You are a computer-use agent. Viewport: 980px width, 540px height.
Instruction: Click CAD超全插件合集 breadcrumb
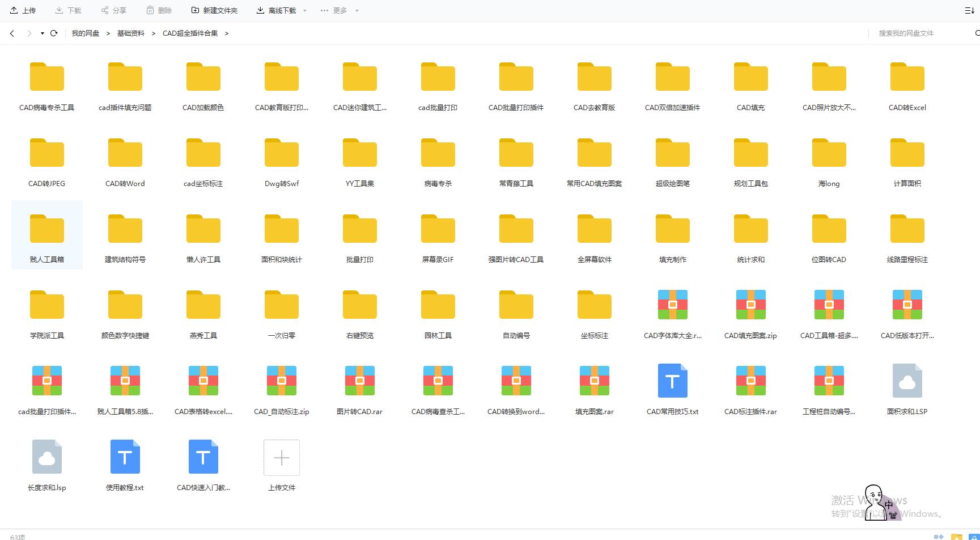[190, 33]
